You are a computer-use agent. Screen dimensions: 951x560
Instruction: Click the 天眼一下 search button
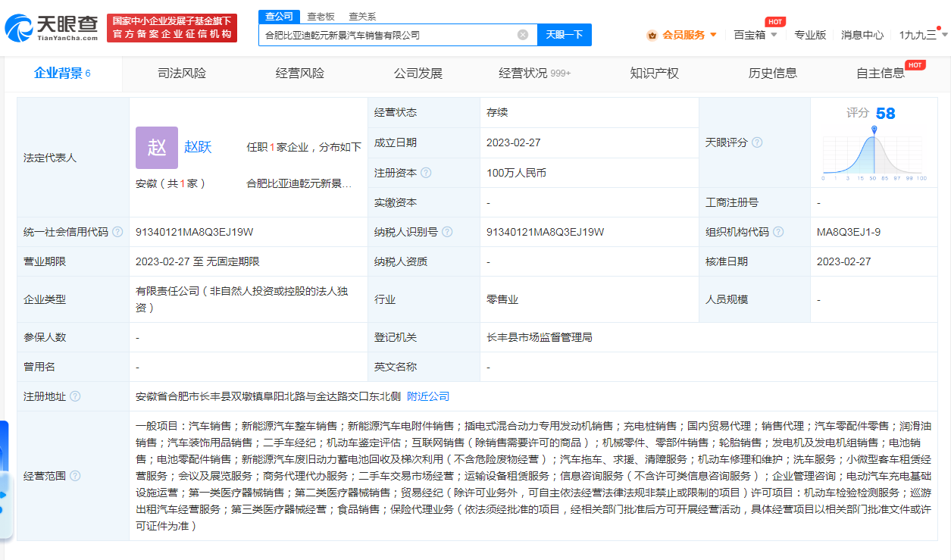(x=564, y=35)
